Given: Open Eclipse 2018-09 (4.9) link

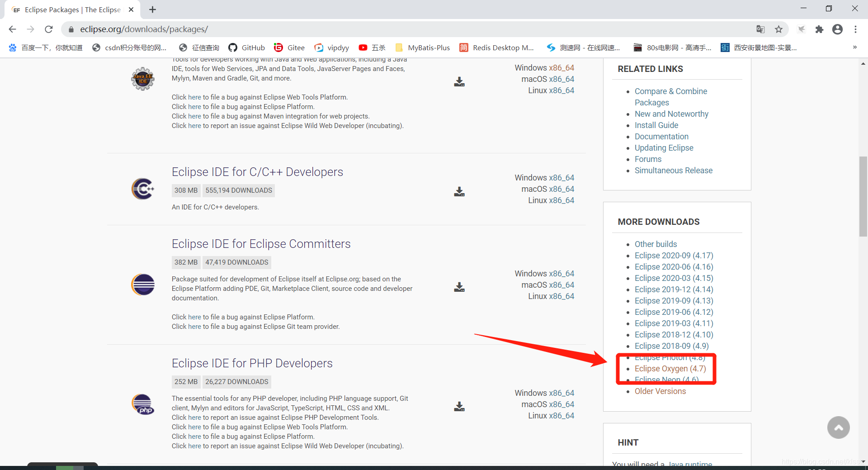Looking at the screenshot, I should [x=672, y=346].
